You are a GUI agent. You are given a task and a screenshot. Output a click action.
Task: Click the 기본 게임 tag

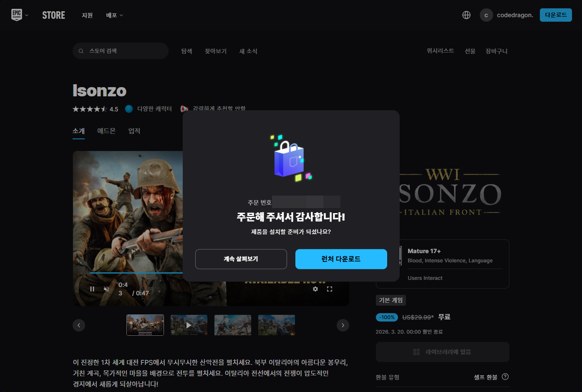click(x=391, y=300)
